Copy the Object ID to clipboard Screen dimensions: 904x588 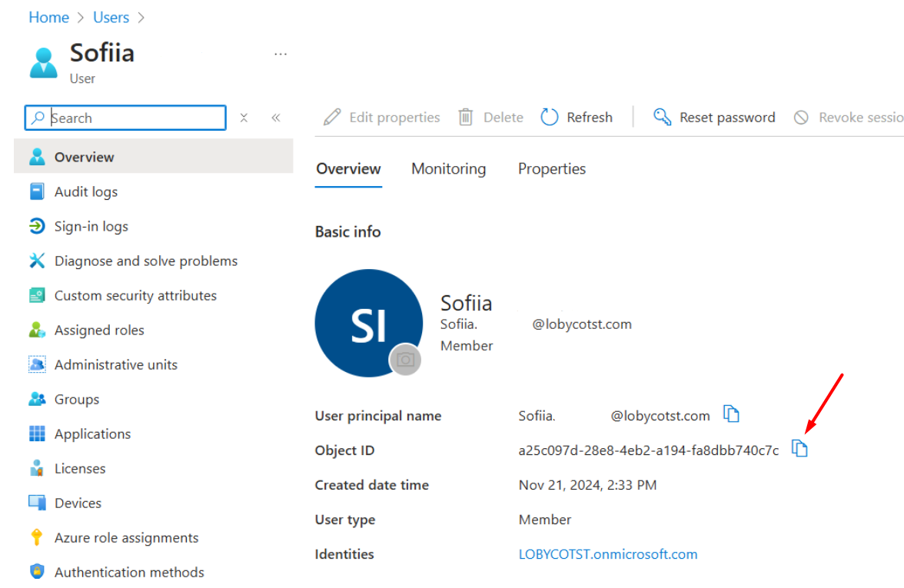coord(799,448)
